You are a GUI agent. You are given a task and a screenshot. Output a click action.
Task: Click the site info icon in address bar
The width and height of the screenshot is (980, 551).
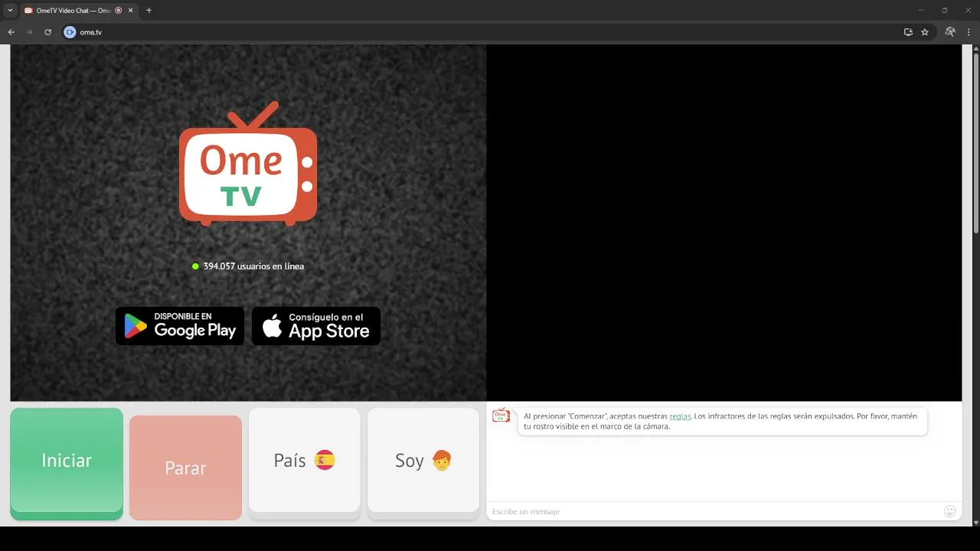coord(70,32)
